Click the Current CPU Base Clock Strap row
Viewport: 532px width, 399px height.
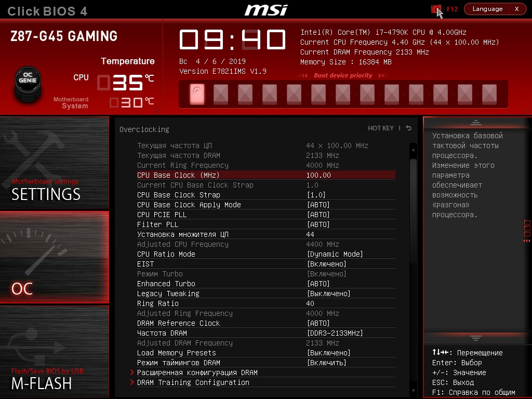coord(266,185)
